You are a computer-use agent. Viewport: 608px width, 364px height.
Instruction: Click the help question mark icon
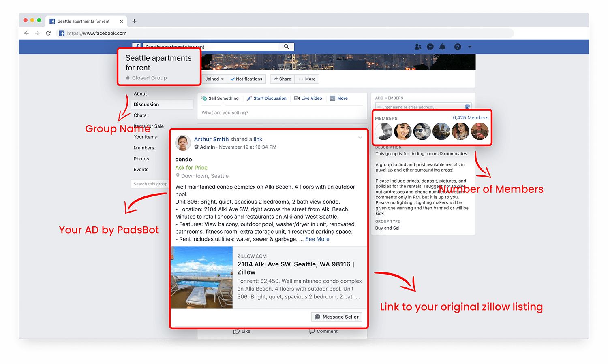(458, 47)
